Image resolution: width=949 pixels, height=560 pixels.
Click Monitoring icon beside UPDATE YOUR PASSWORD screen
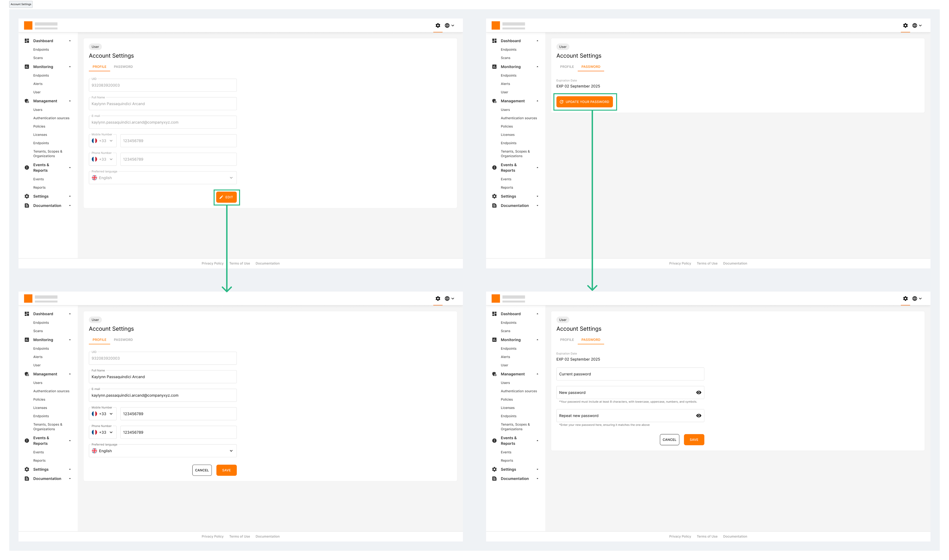coord(494,67)
